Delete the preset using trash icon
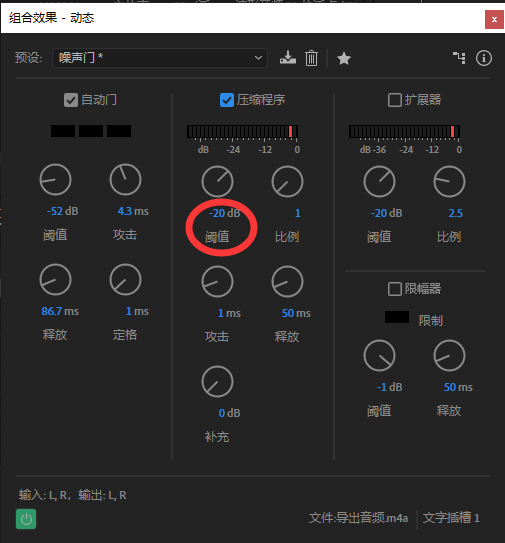 (x=311, y=58)
